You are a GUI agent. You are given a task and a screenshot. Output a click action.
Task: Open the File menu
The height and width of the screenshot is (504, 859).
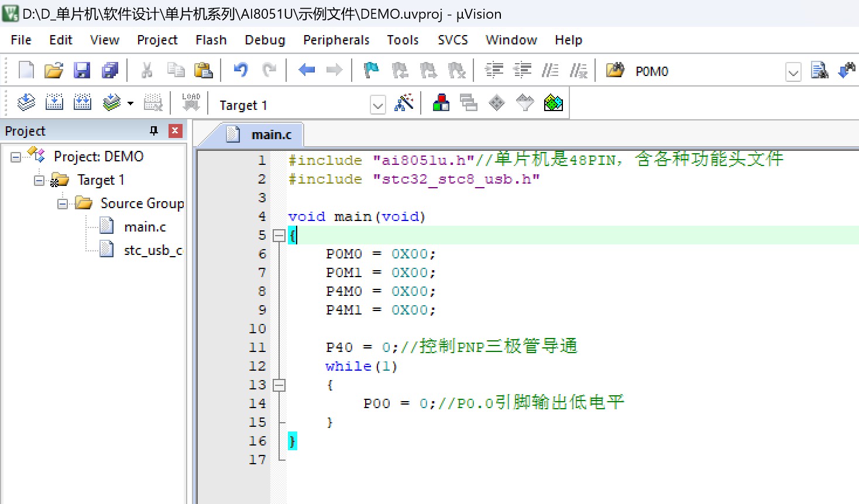click(x=21, y=40)
